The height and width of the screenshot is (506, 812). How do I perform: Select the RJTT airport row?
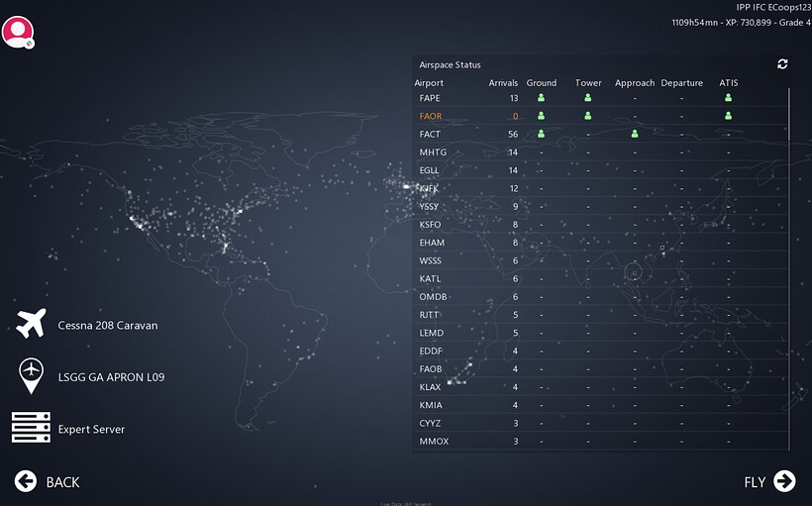[x=601, y=315]
